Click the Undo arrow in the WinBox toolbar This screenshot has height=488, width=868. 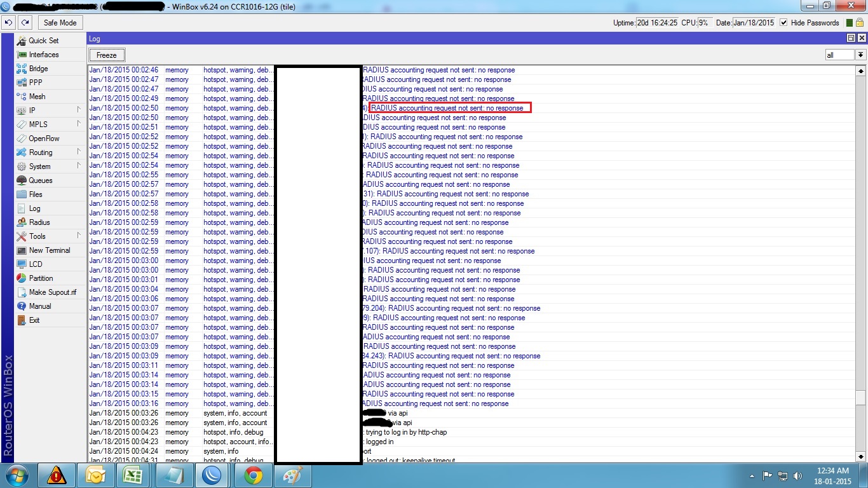pos(8,22)
